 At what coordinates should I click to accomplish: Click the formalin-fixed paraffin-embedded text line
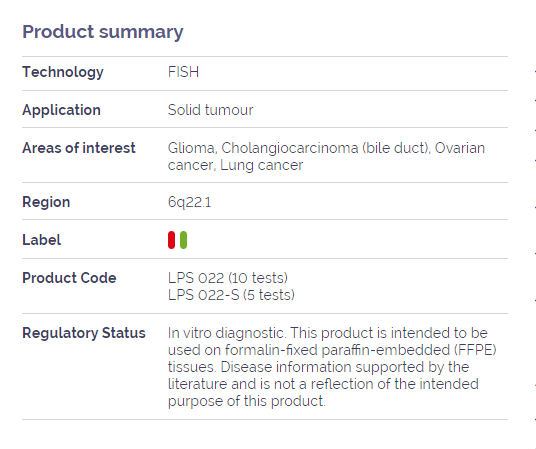coord(332,350)
